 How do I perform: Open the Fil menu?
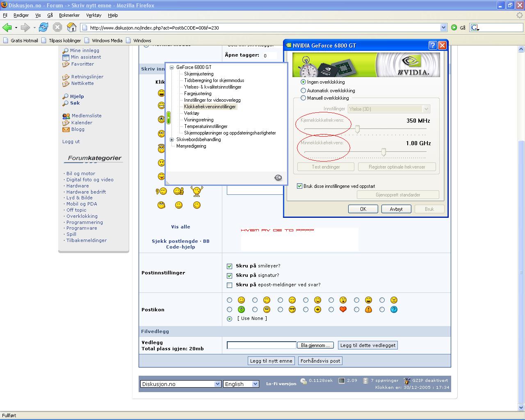5,15
